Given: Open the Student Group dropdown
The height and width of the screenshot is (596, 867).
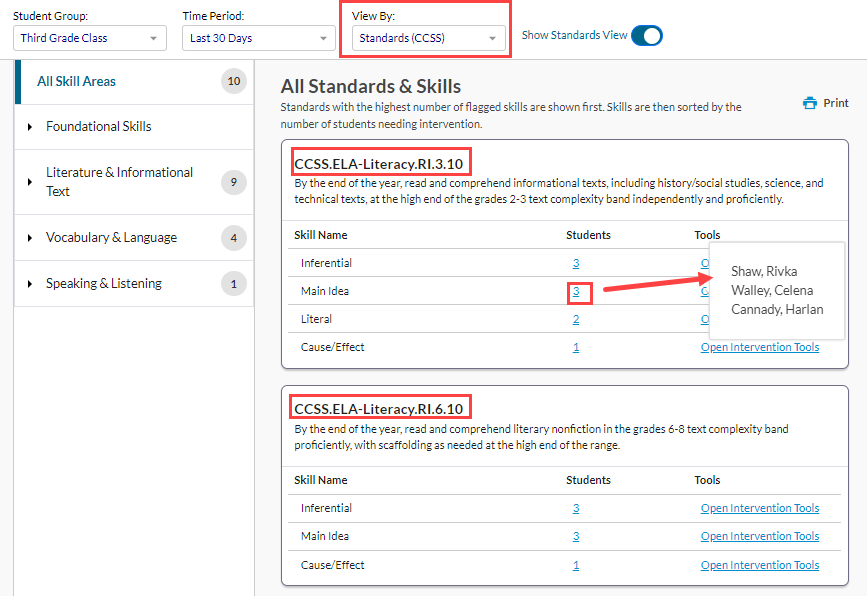Looking at the screenshot, I should (x=89, y=38).
